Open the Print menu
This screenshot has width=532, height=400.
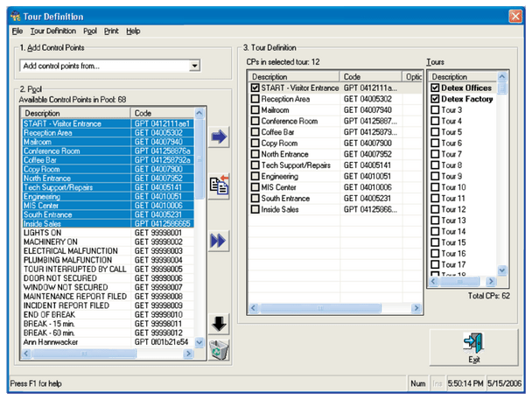(x=111, y=32)
